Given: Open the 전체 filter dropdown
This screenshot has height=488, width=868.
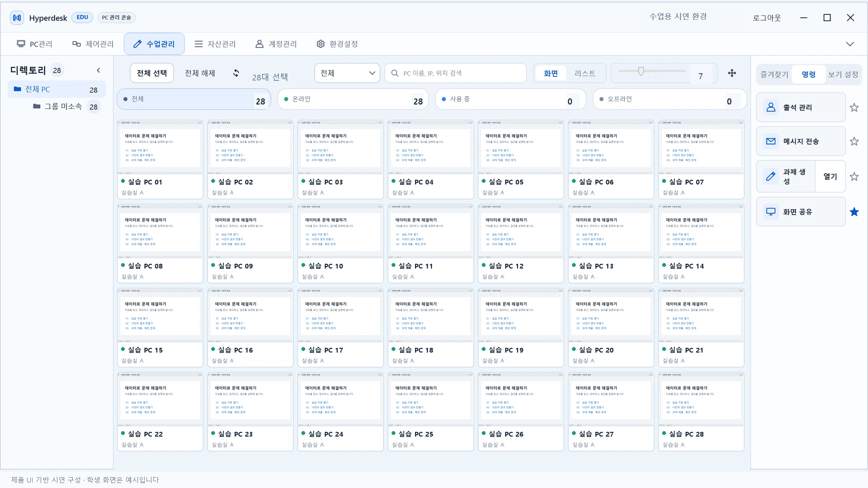Looking at the screenshot, I should tap(347, 73).
